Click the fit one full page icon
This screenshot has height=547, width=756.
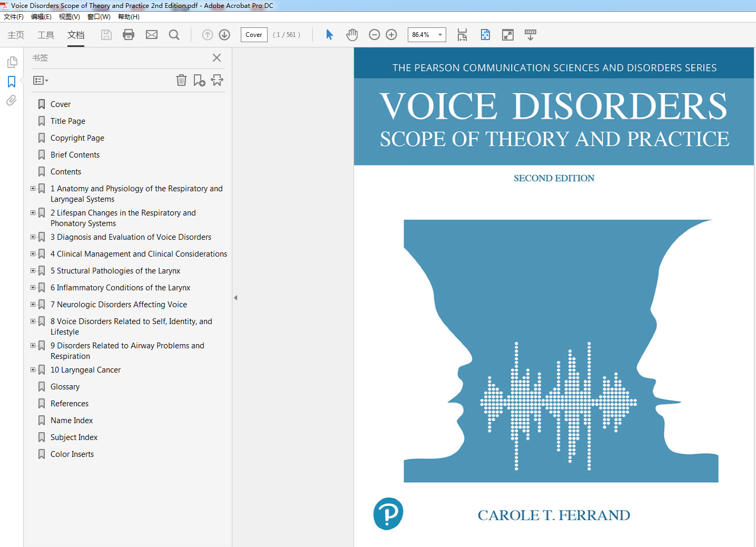click(x=485, y=35)
